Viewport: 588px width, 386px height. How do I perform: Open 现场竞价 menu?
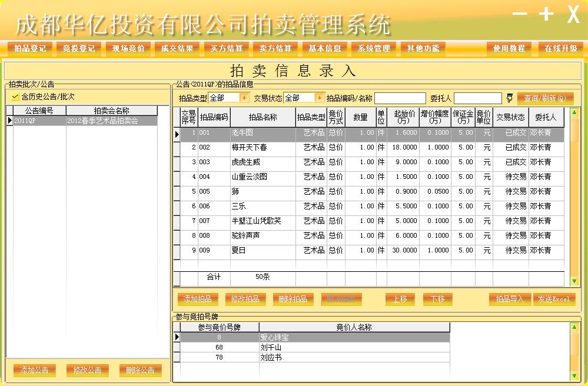[128, 48]
